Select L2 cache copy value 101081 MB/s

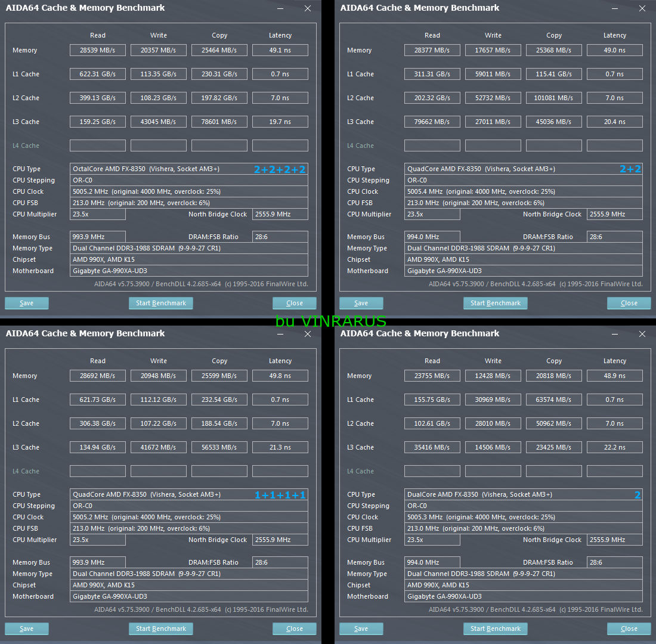point(554,98)
